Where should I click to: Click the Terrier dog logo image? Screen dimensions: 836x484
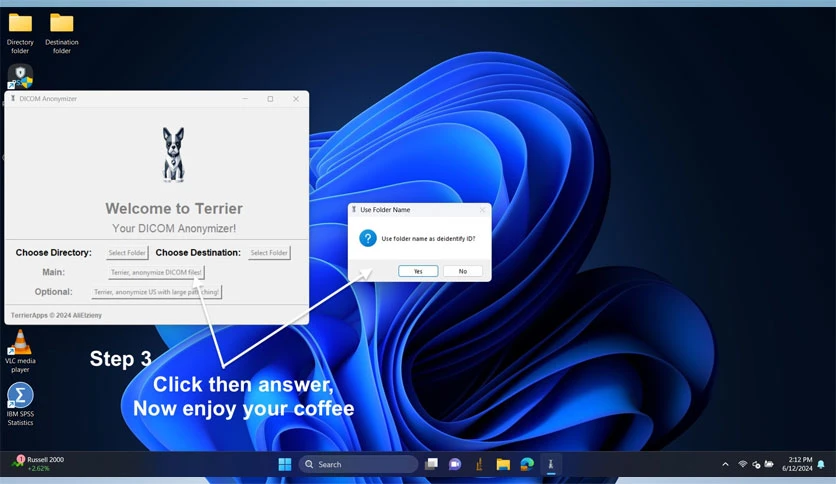coord(173,155)
